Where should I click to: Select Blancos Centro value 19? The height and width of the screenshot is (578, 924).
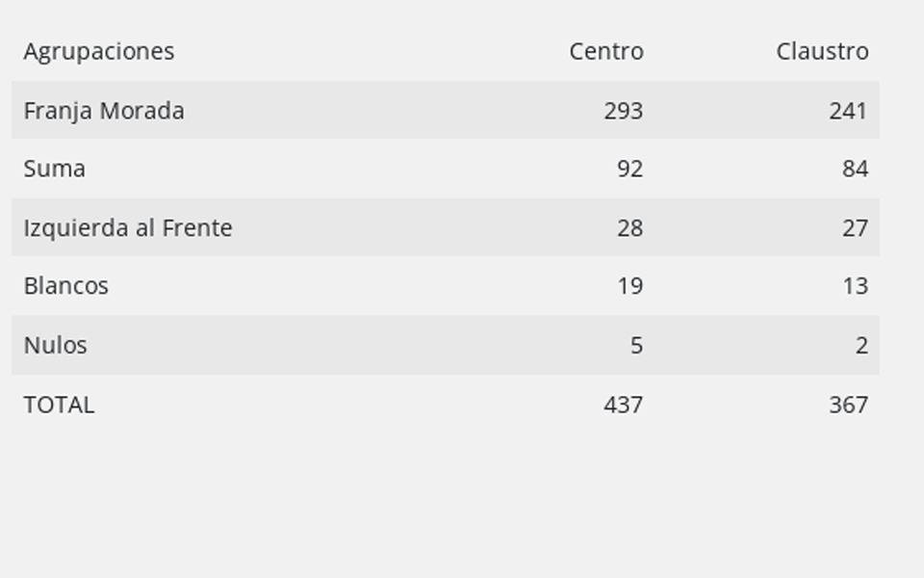629,286
